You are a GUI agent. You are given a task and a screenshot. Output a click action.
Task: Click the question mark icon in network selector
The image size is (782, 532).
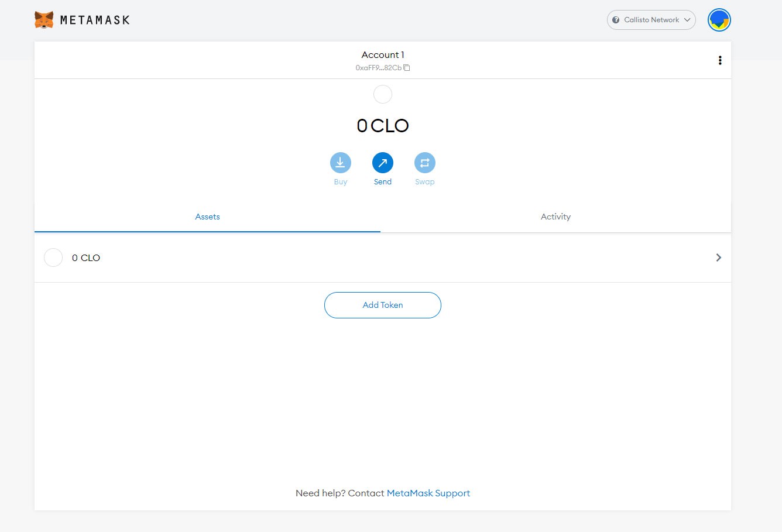[x=616, y=20]
